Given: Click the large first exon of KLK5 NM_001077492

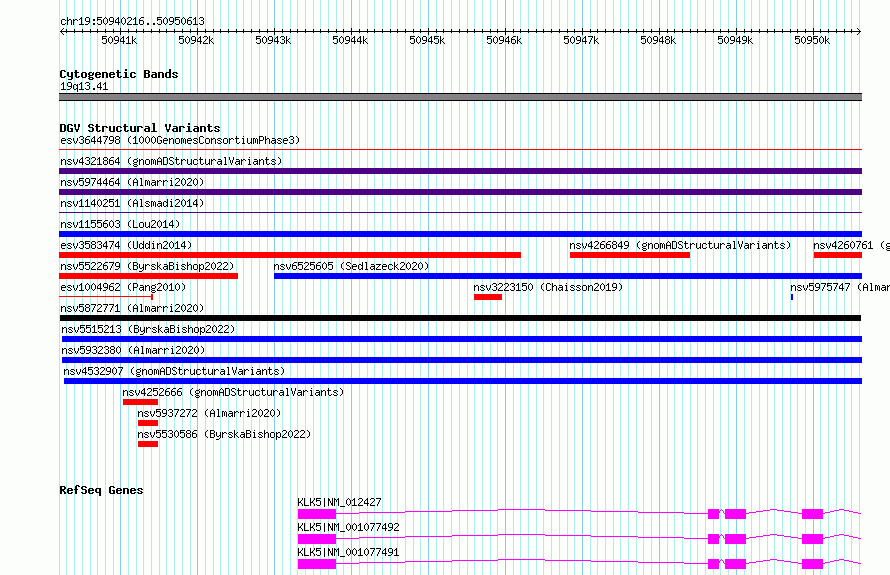Looking at the screenshot, I should click(317, 539).
